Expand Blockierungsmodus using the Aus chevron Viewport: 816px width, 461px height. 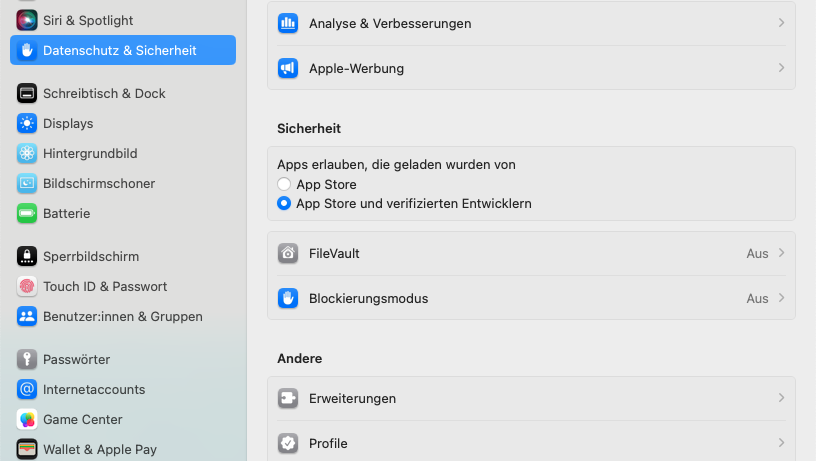point(781,298)
